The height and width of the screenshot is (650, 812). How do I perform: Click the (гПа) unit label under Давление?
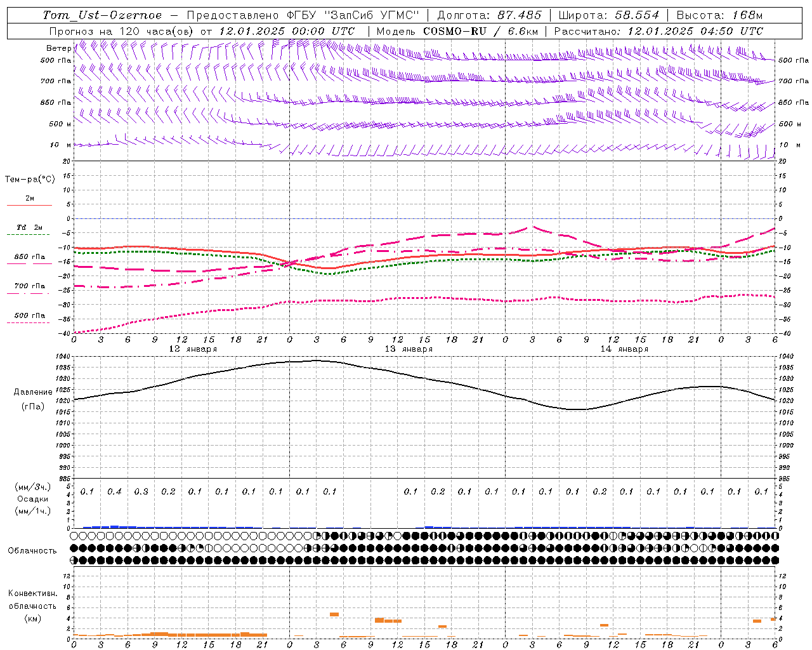click(x=33, y=407)
